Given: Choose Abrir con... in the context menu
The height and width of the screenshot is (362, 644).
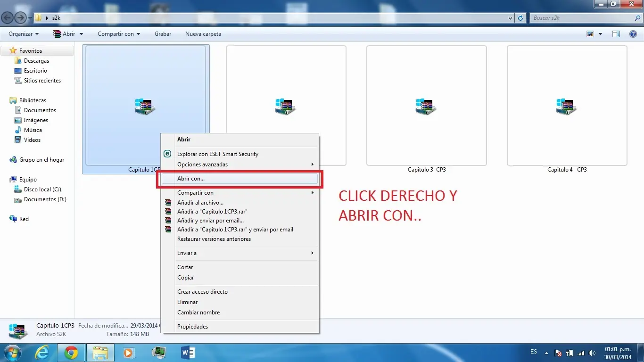Looking at the screenshot, I should click(240, 179).
